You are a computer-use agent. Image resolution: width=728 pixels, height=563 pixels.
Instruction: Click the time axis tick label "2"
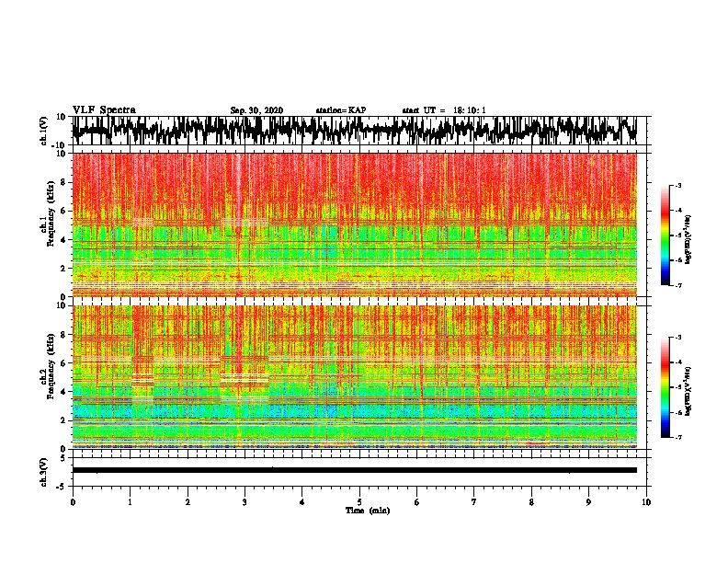tap(188, 502)
